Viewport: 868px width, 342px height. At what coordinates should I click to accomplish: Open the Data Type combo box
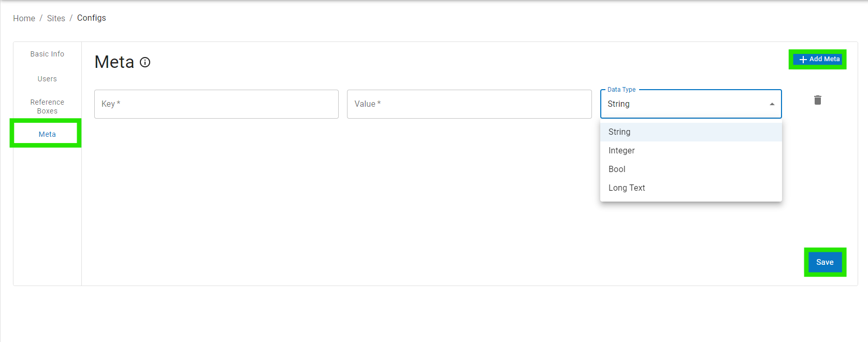684,104
